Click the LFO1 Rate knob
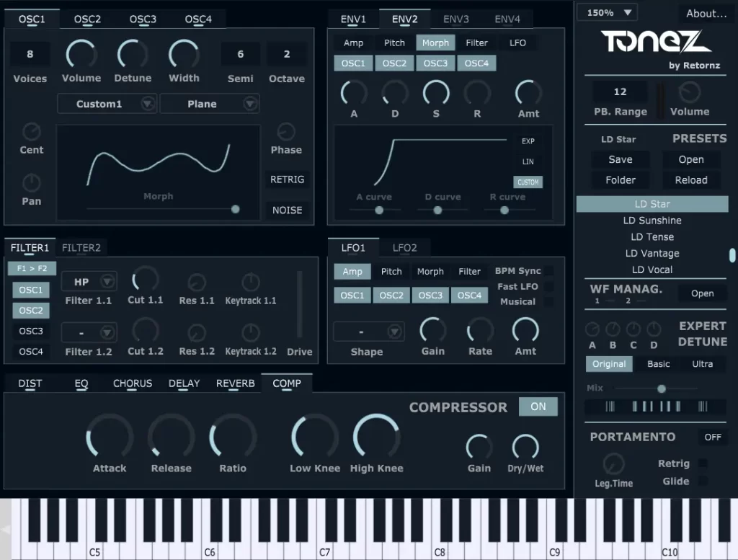Image resolution: width=738 pixels, height=560 pixels. pos(480,331)
